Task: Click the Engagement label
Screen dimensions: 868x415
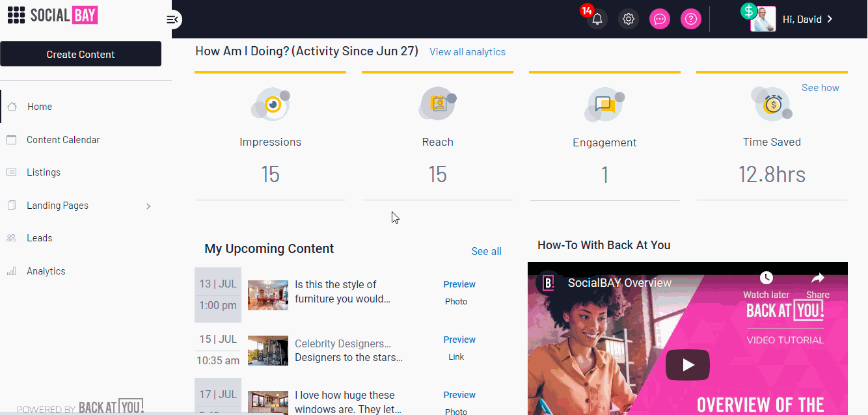Action: point(604,142)
